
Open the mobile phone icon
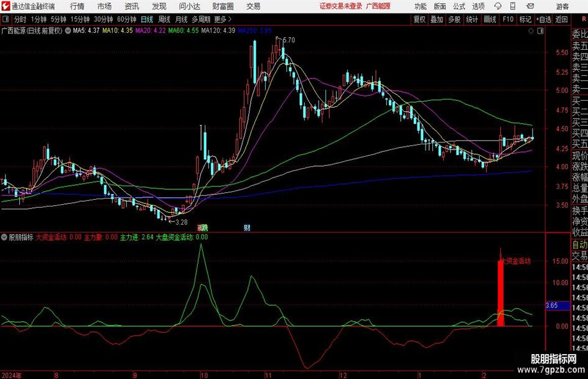pos(513,6)
